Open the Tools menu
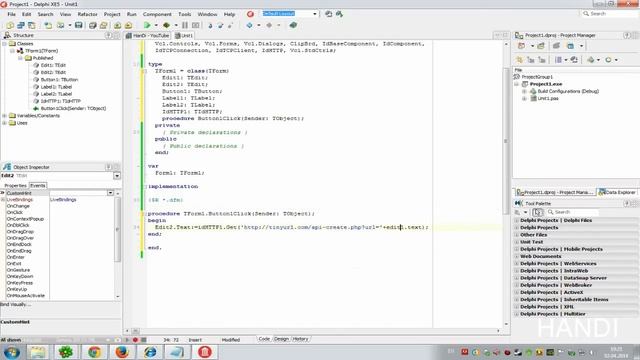The height and width of the screenshot is (360, 640). pos(184,14)
